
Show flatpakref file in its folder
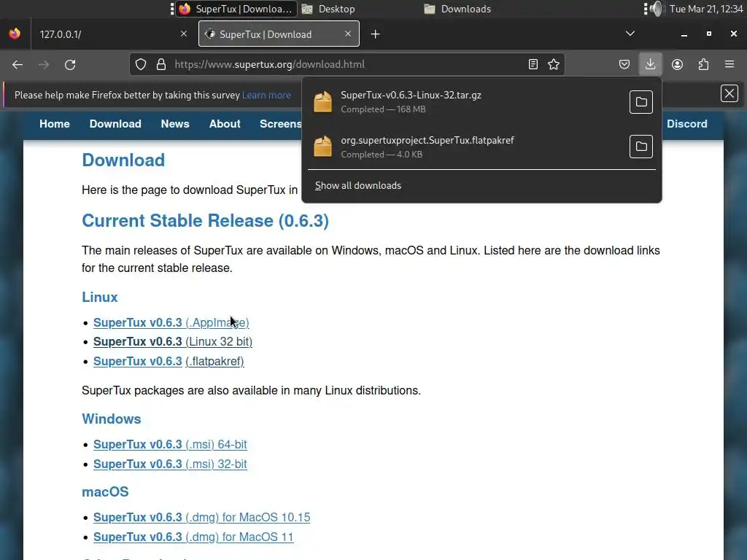tap(641, 146)
